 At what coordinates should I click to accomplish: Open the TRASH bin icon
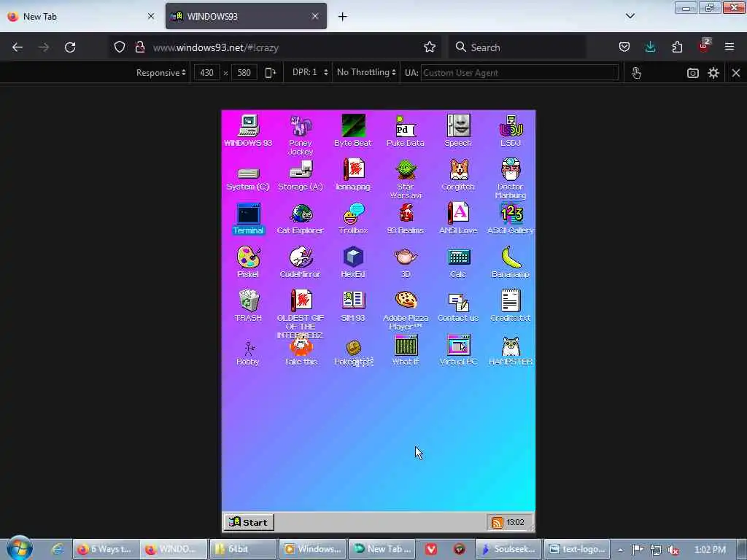(x=248, y=301)
